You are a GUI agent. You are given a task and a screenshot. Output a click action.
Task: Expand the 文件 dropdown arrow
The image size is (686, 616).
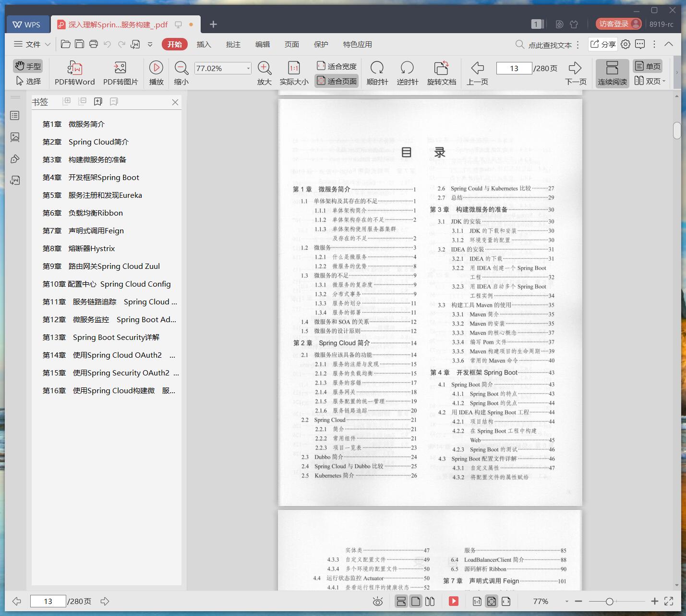(48, 44)
